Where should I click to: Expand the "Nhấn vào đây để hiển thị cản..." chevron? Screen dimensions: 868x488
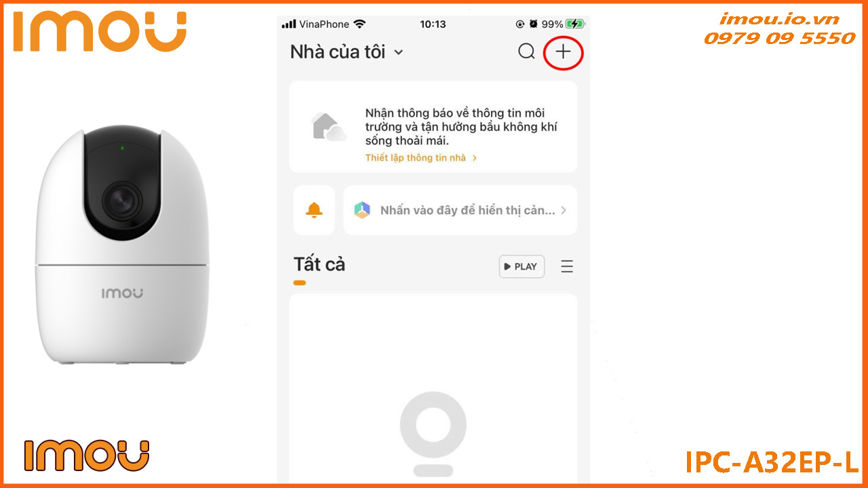(564, 210)
